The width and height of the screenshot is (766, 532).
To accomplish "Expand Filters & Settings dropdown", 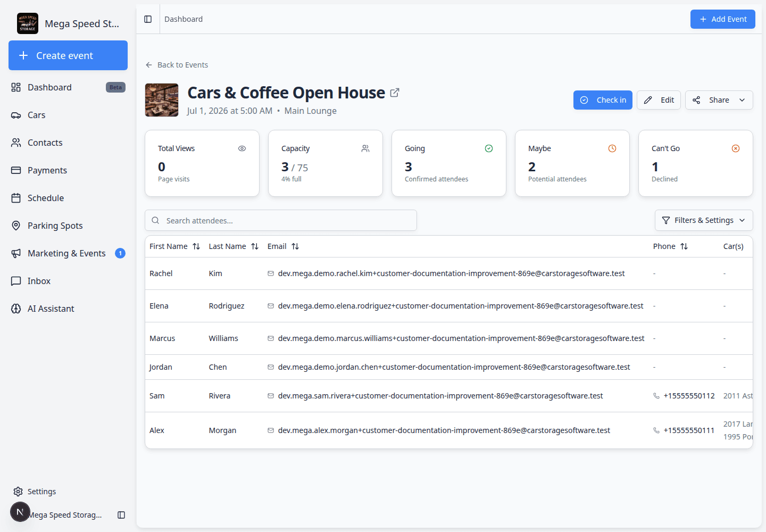I will point(704,220).
